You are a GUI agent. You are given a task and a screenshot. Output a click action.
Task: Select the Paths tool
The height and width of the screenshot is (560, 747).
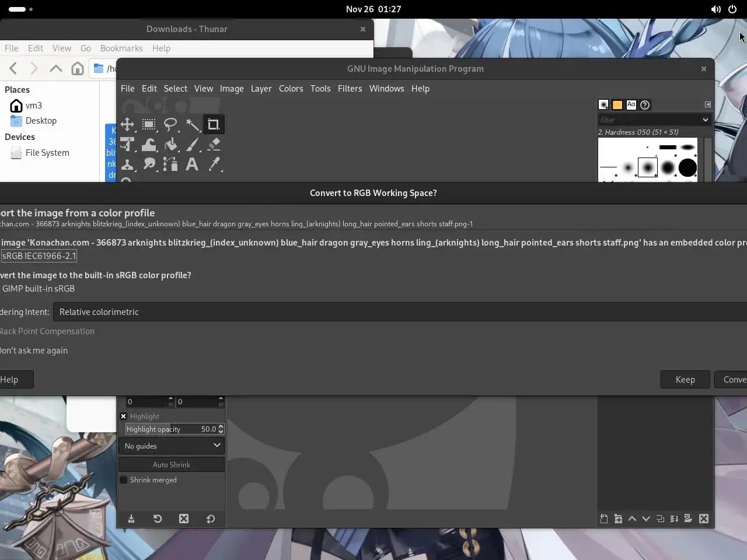170,164
